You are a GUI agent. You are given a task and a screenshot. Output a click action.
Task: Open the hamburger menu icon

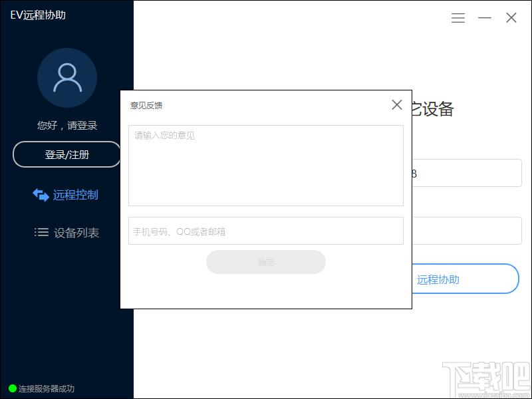(x=458, y=18)
